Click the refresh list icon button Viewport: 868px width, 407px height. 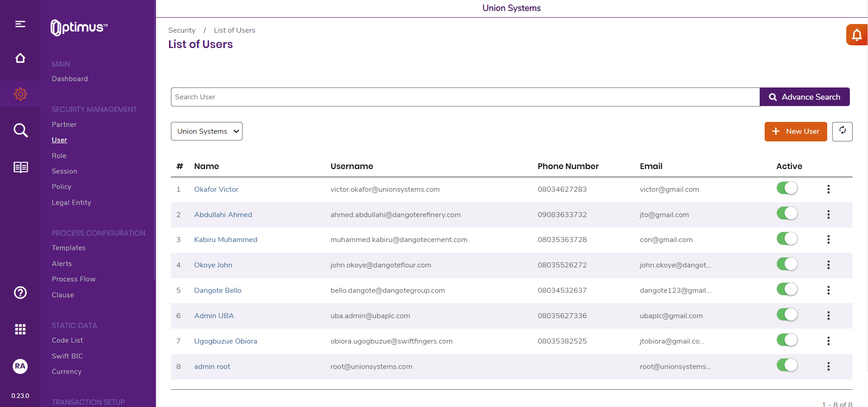pyautogui.click(x=842, y=131)
